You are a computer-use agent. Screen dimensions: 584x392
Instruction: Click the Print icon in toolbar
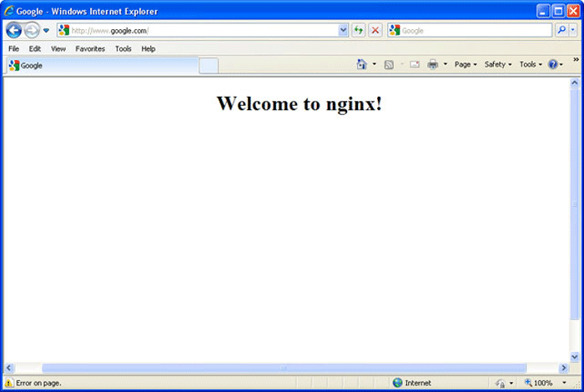[432, 64]
